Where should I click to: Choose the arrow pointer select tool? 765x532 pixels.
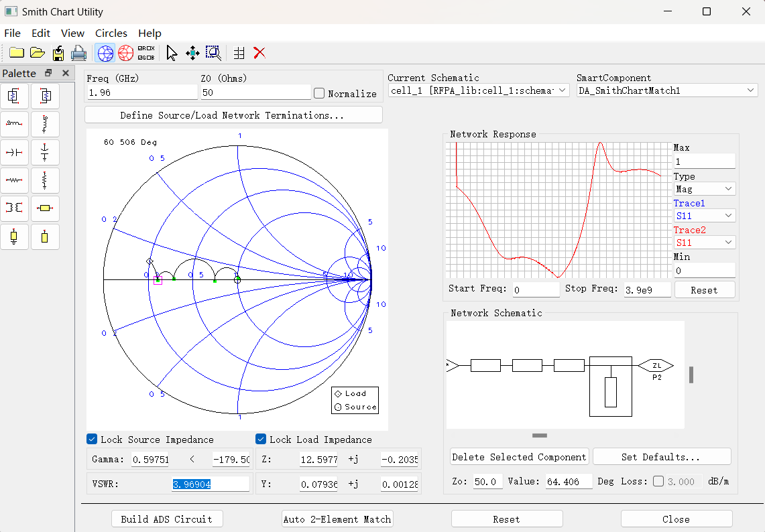[171, 53]
